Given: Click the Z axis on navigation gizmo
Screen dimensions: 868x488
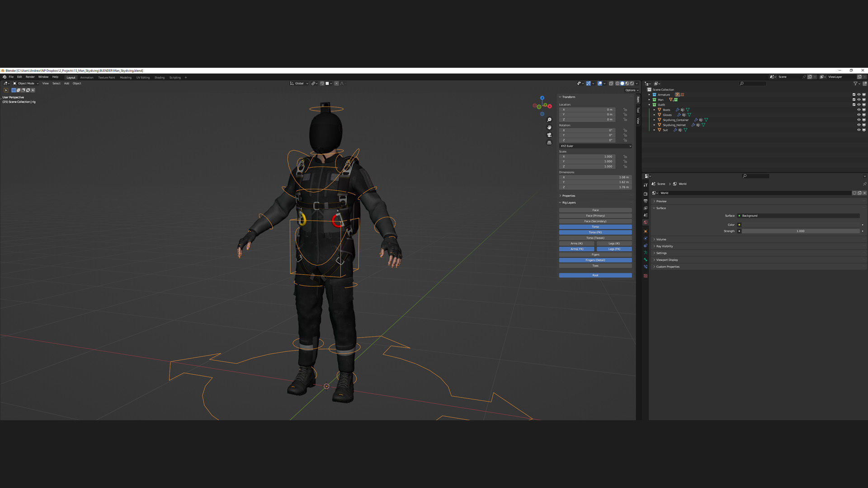Looking at the screenshot, I should point(542,98).
